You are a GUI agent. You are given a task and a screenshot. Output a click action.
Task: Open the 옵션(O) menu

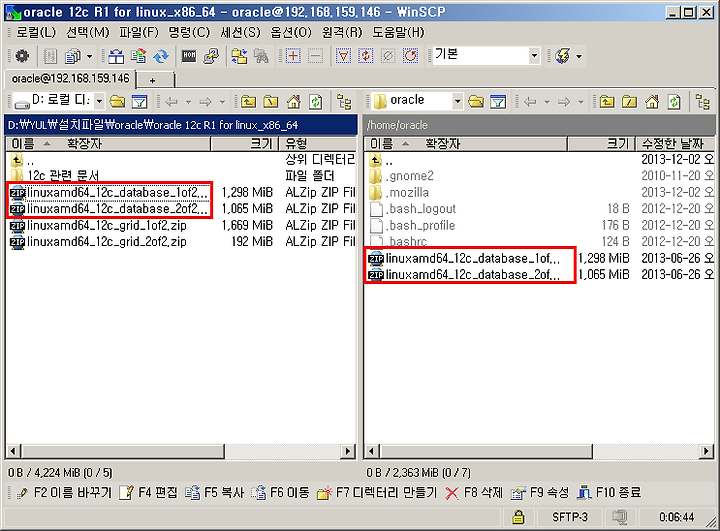tap(291, 32)
